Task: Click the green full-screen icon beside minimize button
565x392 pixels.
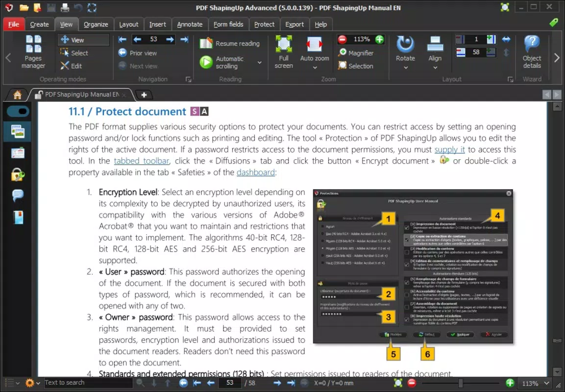Action: (x=505, y=7)
